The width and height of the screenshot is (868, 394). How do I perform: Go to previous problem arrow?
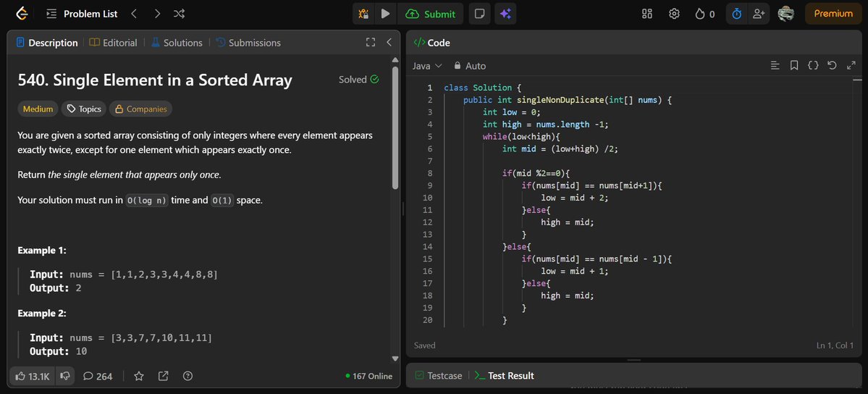(x=134, y=14)
